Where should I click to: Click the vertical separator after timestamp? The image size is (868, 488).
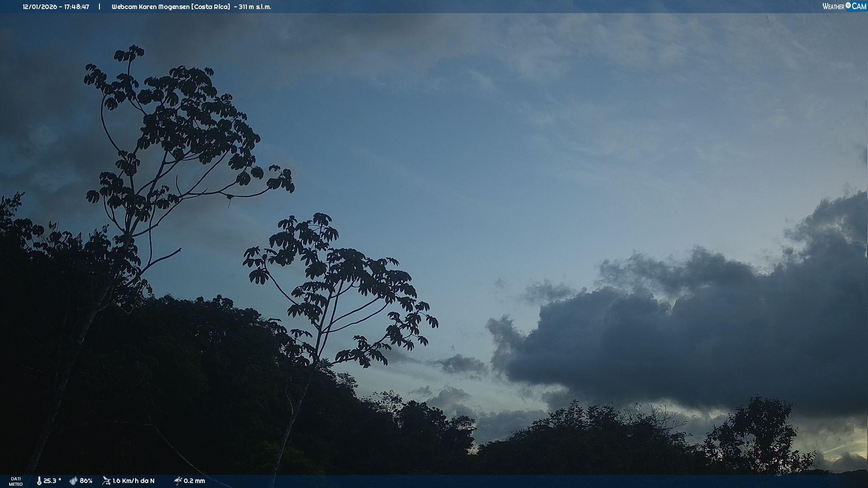[99, 7]
